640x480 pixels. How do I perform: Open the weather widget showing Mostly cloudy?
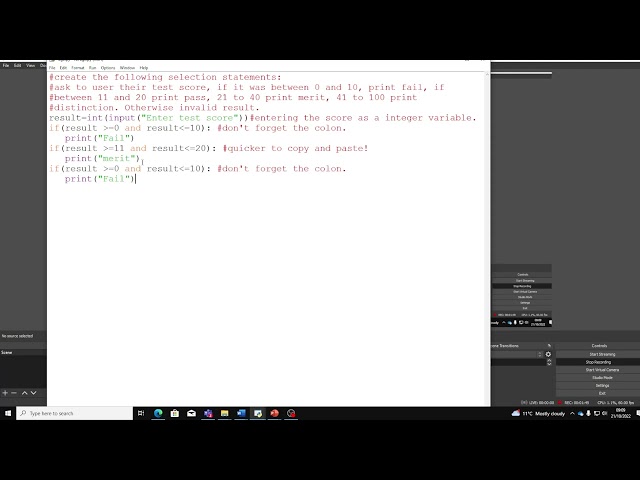coord(538,413)
